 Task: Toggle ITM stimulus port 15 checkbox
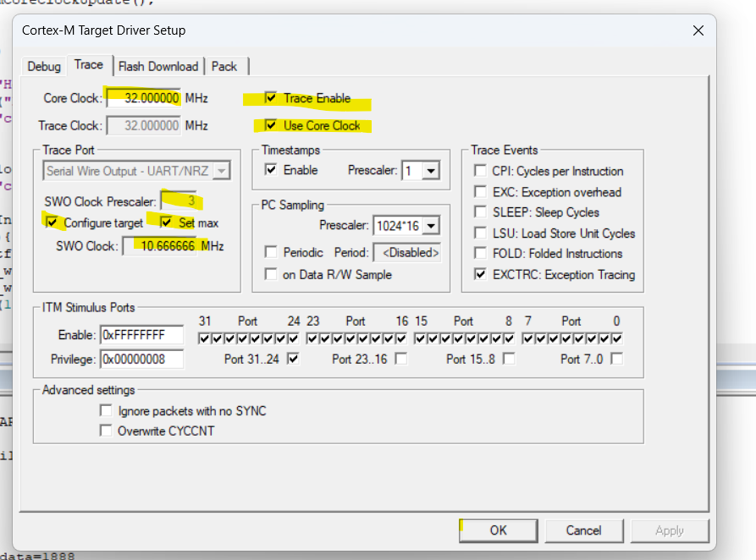[x=420, y=339]
